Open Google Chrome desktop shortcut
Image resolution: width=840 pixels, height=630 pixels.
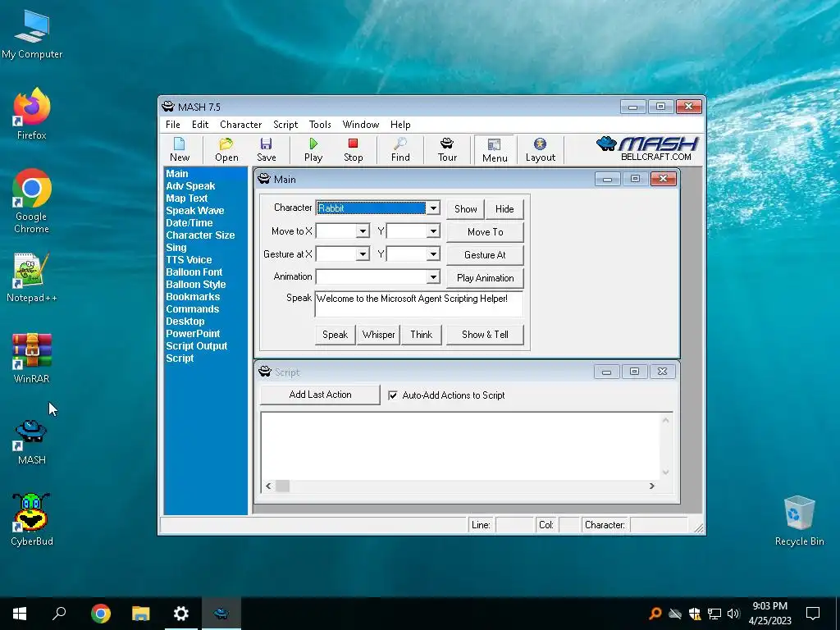32,202
